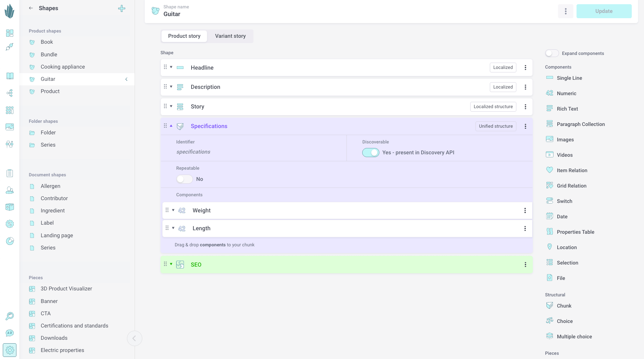Open the shape options menu beside Update
This screenshot has height=359, width=644.
565,11
